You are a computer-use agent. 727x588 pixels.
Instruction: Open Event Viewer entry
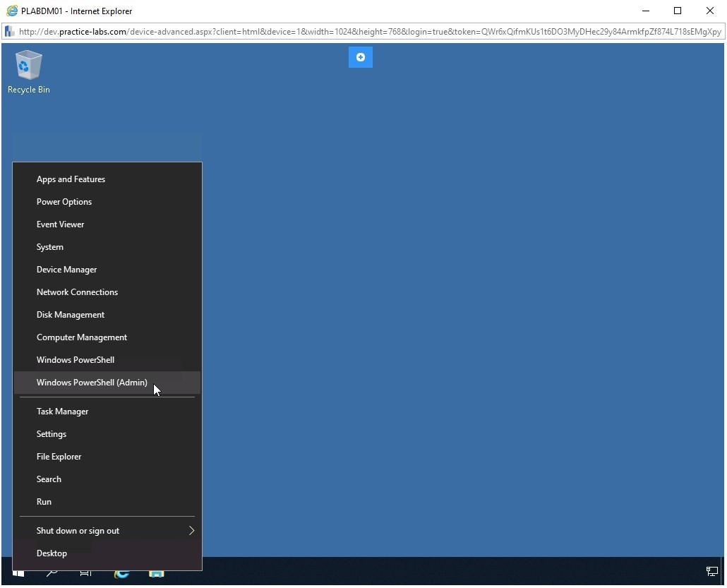click(61, 224)
